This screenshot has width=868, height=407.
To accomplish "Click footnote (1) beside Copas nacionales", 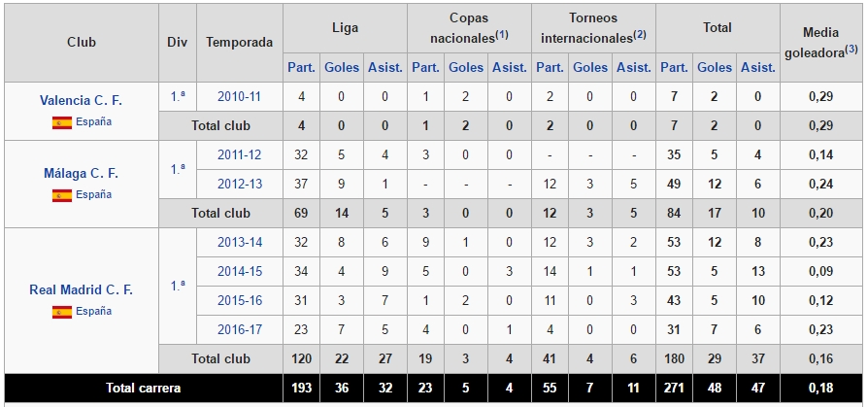I will [502, 34].
